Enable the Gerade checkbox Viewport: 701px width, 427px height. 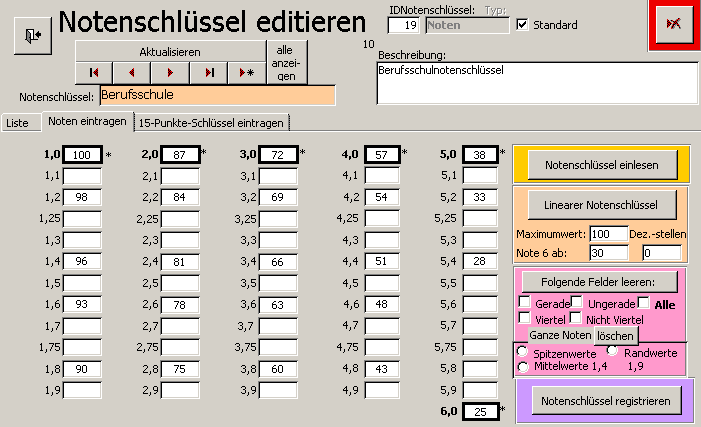point(524,302)
